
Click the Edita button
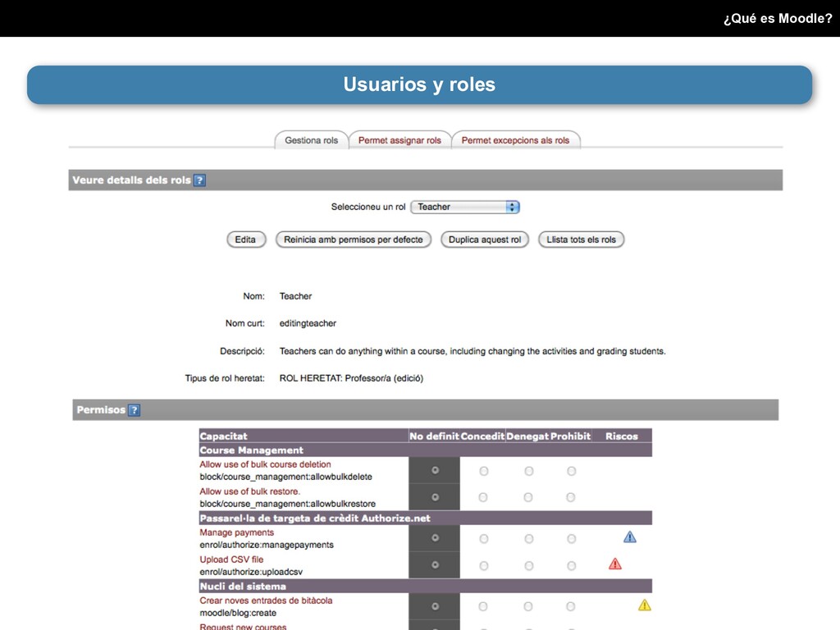(246, 240)
